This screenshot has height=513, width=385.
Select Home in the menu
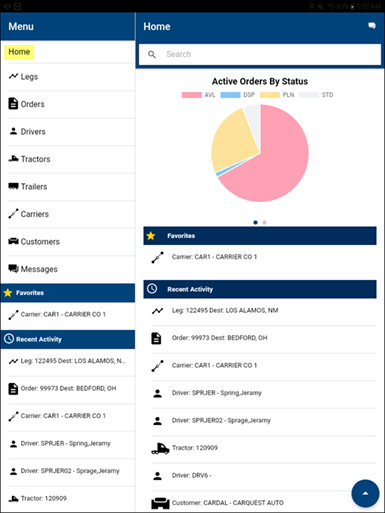tap(19, 52)
